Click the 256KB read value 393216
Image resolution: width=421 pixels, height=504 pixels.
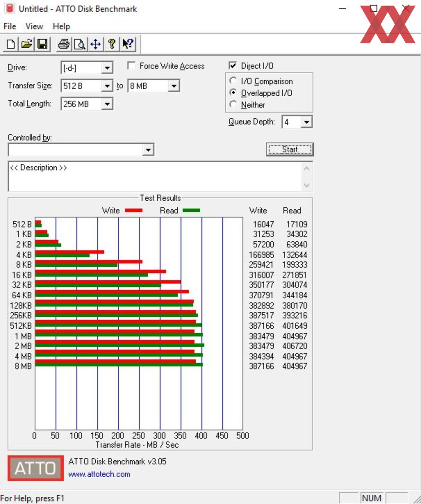click(x=294, y=315)
